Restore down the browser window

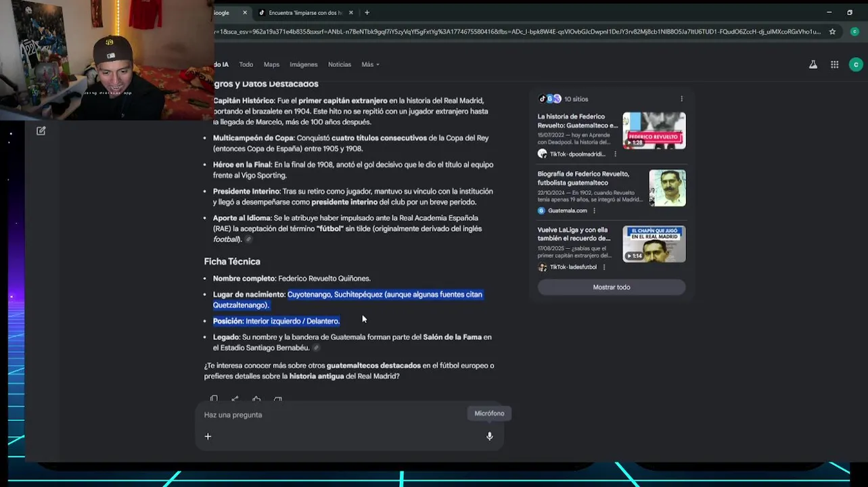point(850,12)
